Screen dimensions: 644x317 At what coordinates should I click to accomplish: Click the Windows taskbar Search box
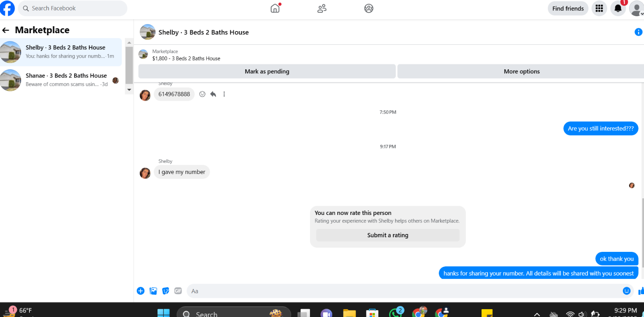pyautogui.click(x=233, y=312)
